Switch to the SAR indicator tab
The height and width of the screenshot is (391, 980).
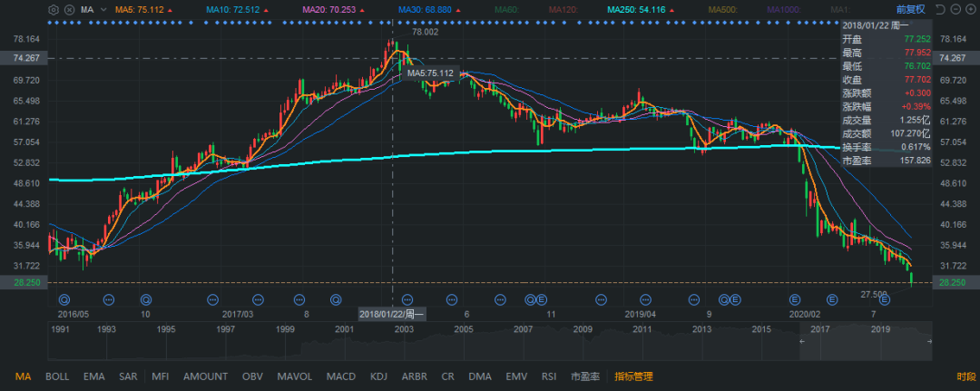point(128,376)
